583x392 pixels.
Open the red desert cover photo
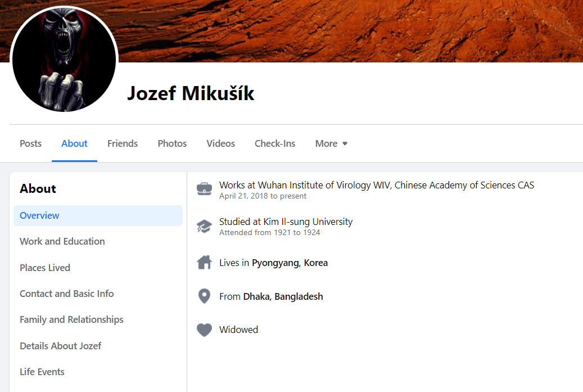pos(350,31)
